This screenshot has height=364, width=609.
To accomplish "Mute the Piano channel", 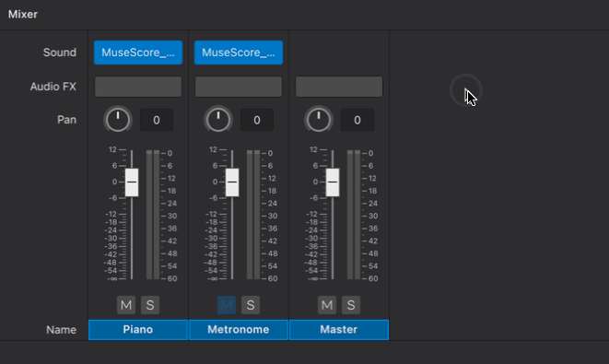I will (126, 305).
